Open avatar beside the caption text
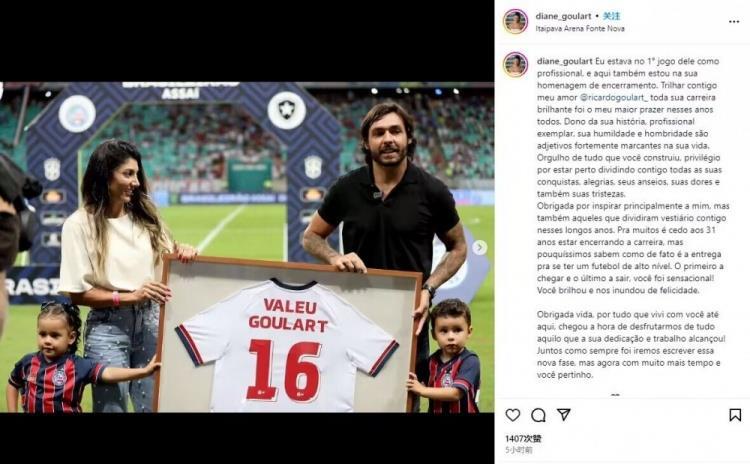Image resolution: width=750 pixels, height=464 pixels. (x=515, y=65)
